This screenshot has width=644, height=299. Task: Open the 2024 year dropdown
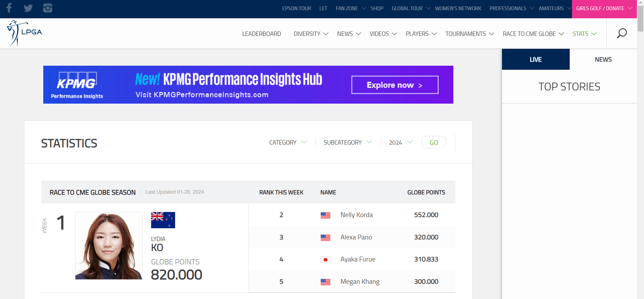pyautogui.click(x=401, y=143)
